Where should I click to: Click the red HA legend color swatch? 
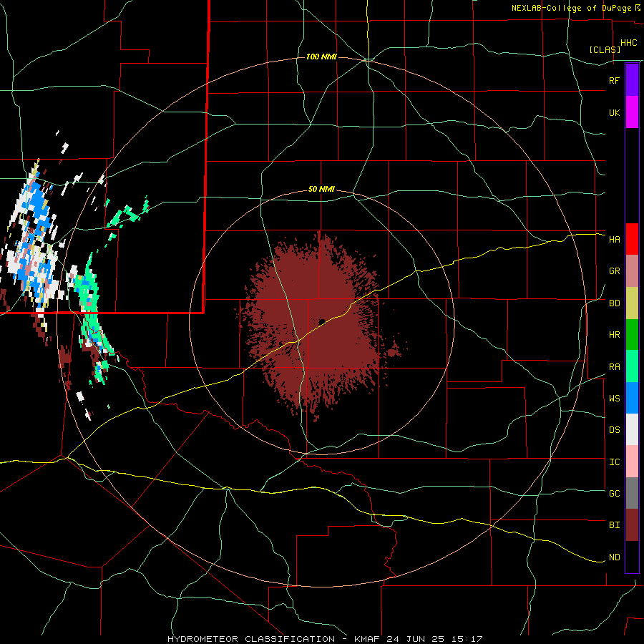632,239
